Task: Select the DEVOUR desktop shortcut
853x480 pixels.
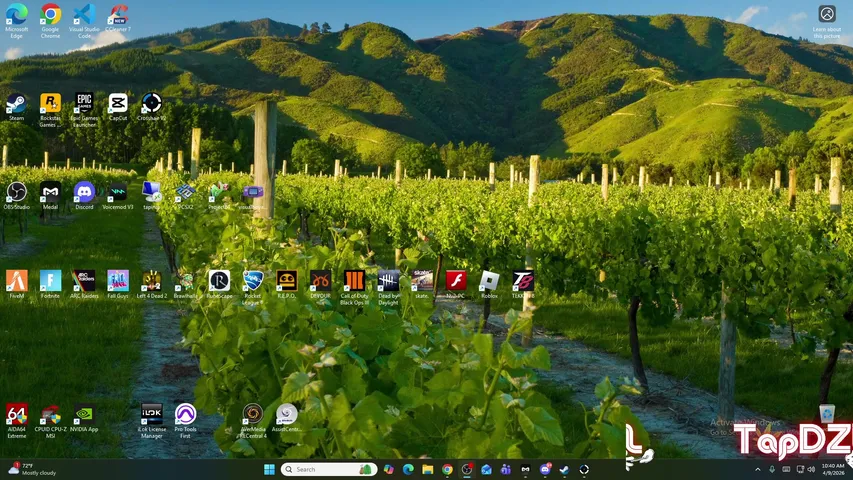Action: [x=320, y=284]
